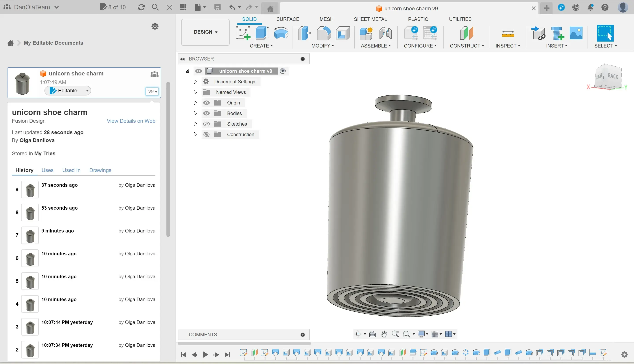Expand the Named Views node
634x364 pixels.
tap(195, 92)
